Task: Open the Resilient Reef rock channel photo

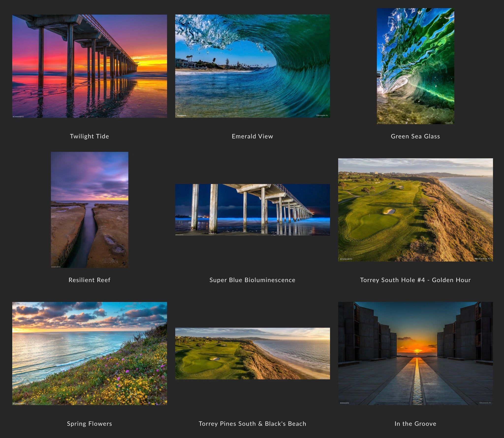Action: (x=90, y=210)
